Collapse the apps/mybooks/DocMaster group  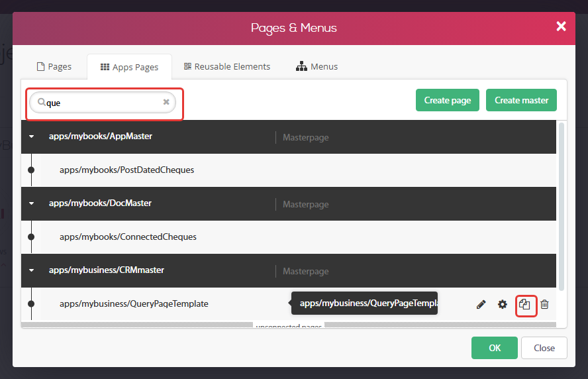[32, 203]
